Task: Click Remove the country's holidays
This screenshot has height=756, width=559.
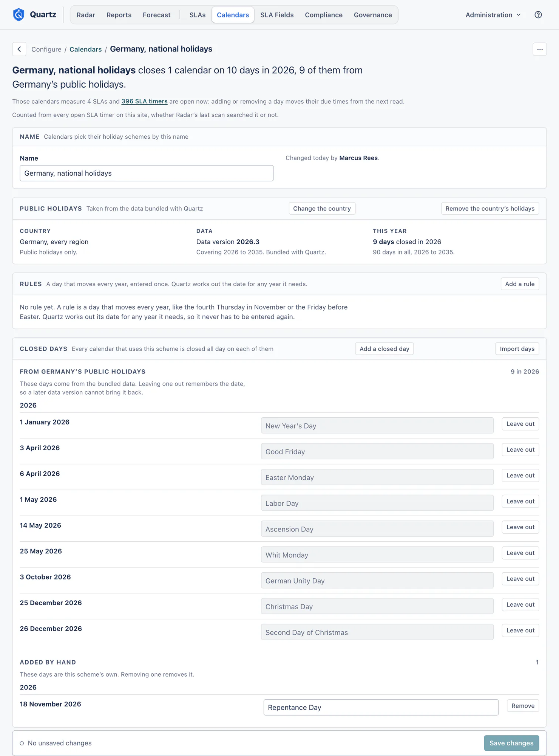Action: (490, 209)
